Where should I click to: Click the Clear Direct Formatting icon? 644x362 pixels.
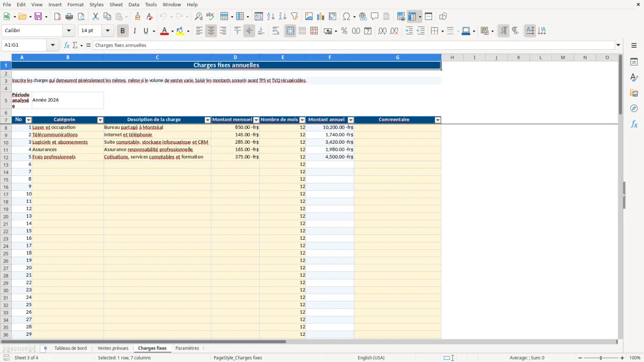click(x=150, y=17)
